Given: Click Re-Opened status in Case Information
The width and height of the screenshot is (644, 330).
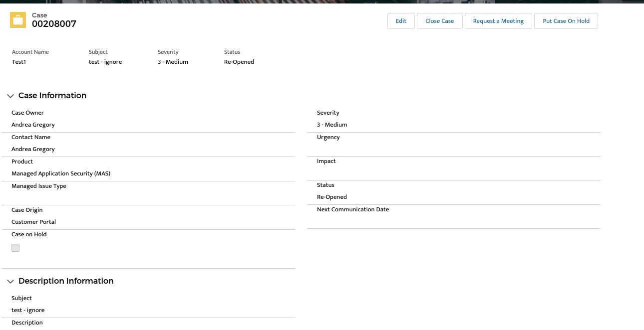Looking at the screenshot, I should (332, 197).
